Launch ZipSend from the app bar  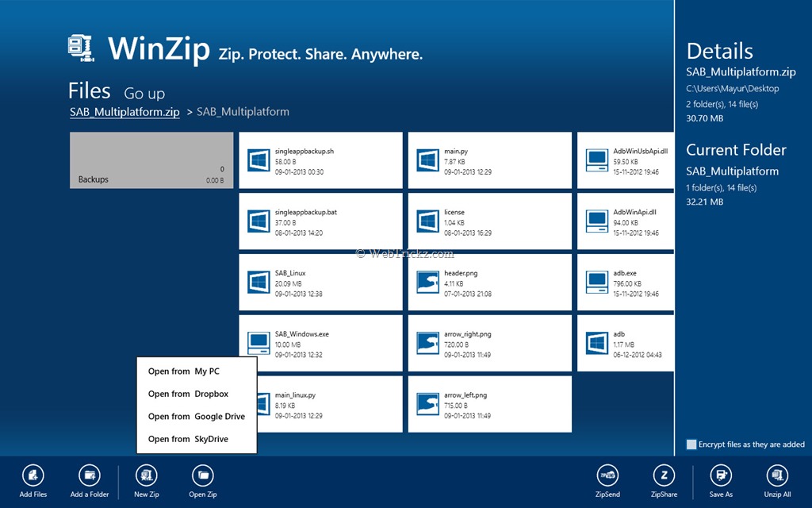click(x=607, y=475)
